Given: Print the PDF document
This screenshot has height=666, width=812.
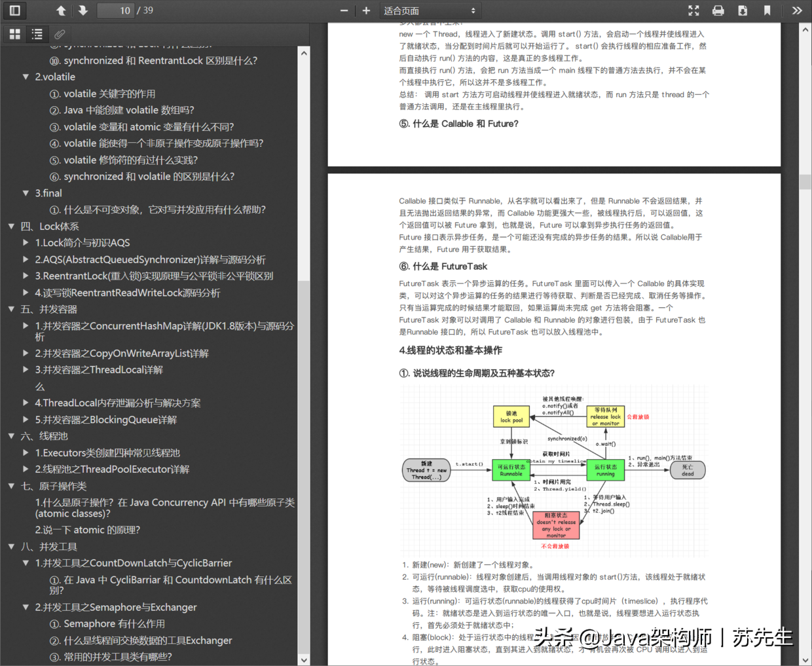Looking at the screenshot, I should point(718,10).
